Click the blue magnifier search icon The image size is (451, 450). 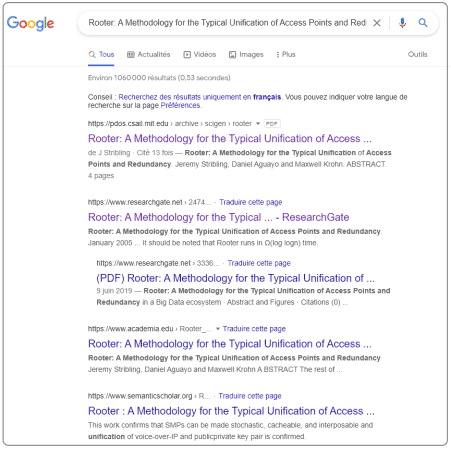pyautogui.click(x=423, y=23)
